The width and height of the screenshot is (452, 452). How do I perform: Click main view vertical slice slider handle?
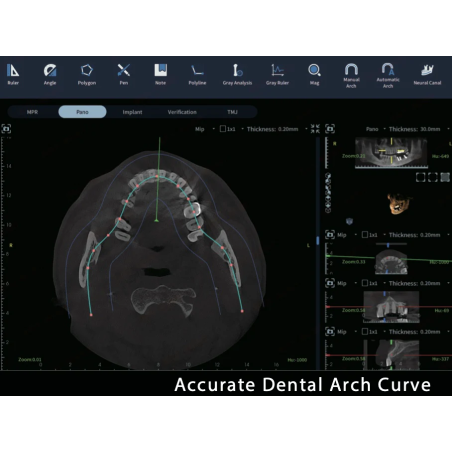[318, 240]
